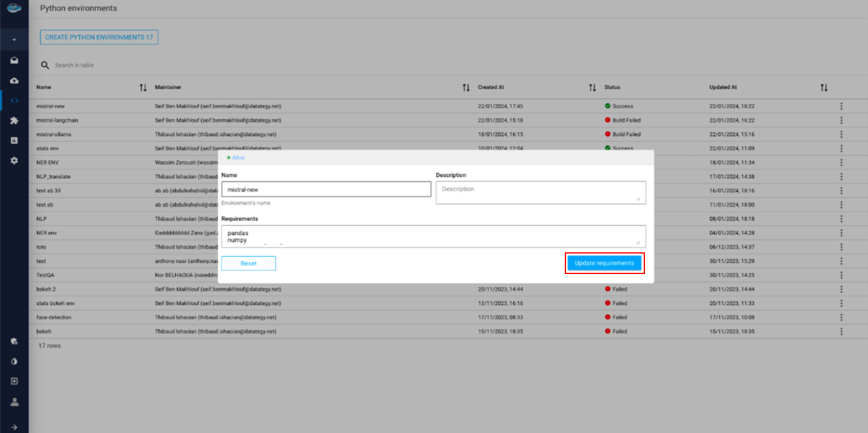Click into the Description text field
Image resolution: width=868 pixels, height=433 pixels.
tap(540, 192)
